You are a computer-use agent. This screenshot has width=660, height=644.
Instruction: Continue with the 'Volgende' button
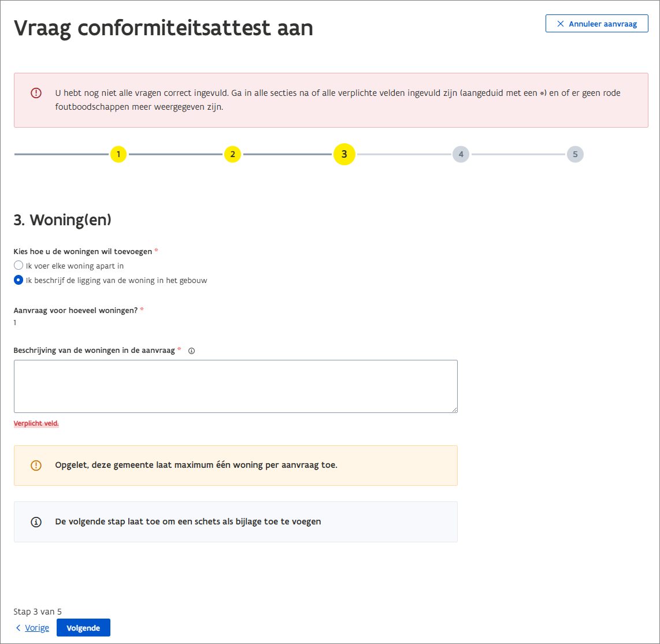coord(83,628)
